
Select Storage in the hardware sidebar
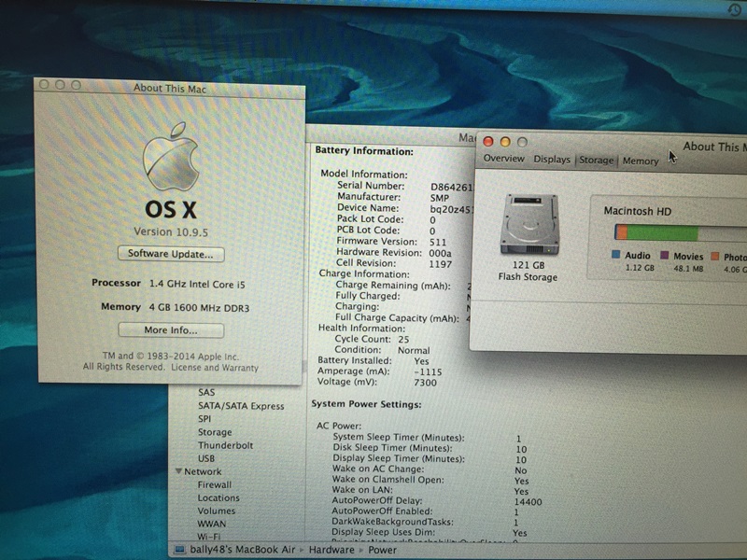pos(215,432)
